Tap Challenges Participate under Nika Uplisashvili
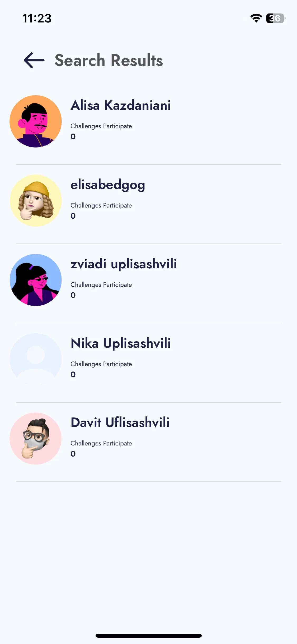Image resolution: width=297 pixels, height=644 pixels. tap(101, 364)
